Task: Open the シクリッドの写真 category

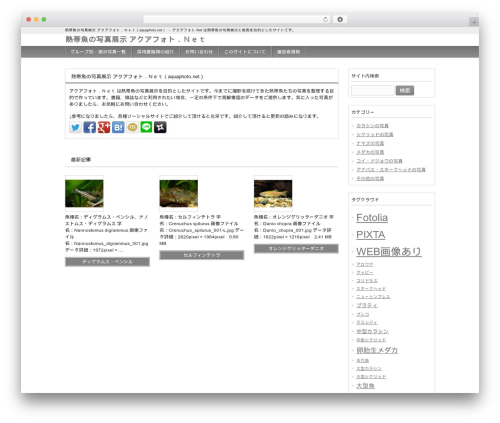Action: tap(375, 134)
